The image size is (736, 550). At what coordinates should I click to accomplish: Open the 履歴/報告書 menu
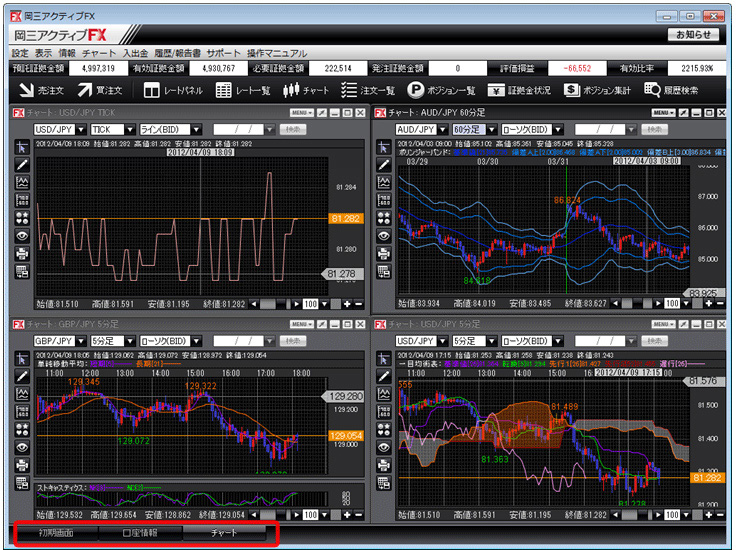point(177,53)
